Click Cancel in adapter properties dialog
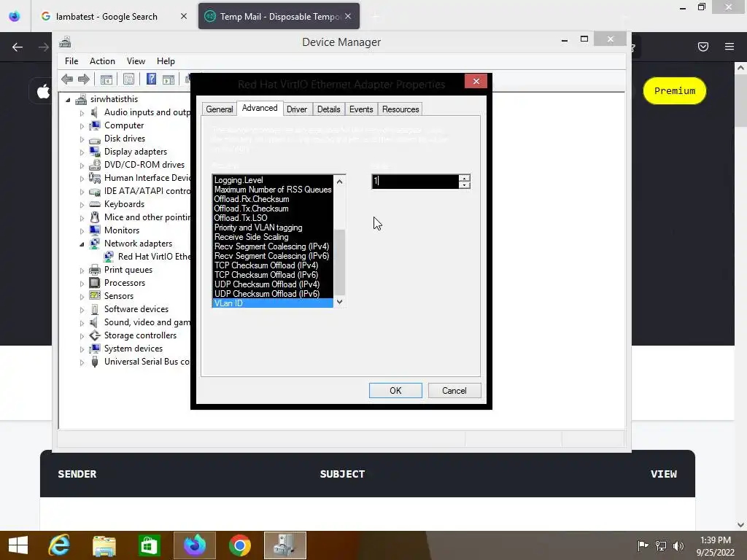This screenshot has height=560, width=747. (454, 391)
